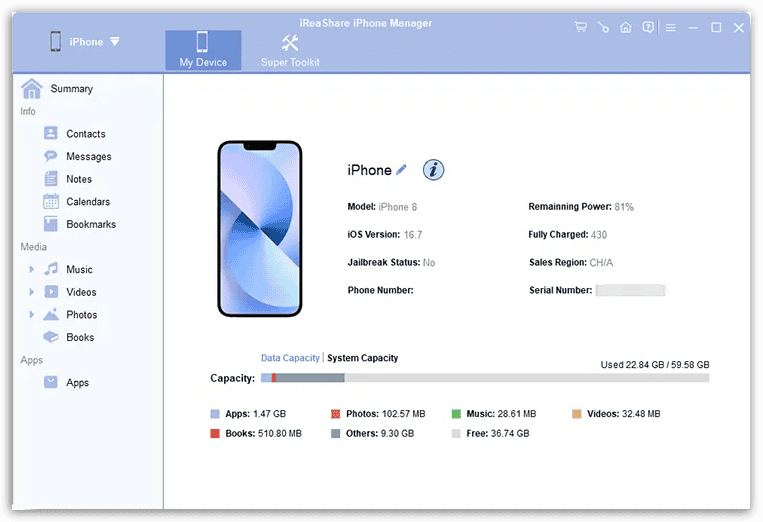The width and height of the screenshot is (763, 522).
Task: Click the blurred Serial Number field
Action: click(630, 290)
